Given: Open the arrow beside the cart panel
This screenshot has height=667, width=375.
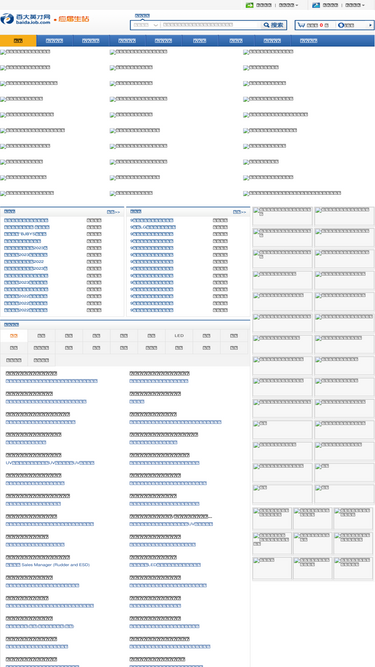Looking at the screenshot, I should [370, 25].
